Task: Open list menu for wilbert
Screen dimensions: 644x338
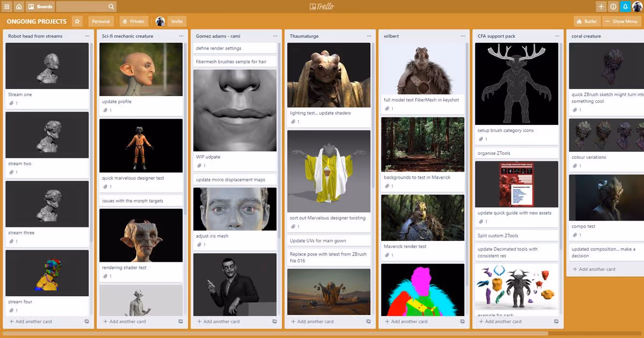Action: 463,36
